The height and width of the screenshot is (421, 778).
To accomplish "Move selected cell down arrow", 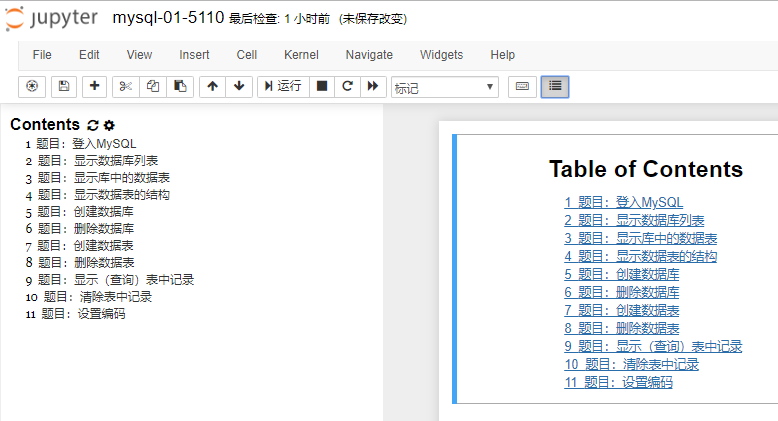I will (x=239, y=86).
